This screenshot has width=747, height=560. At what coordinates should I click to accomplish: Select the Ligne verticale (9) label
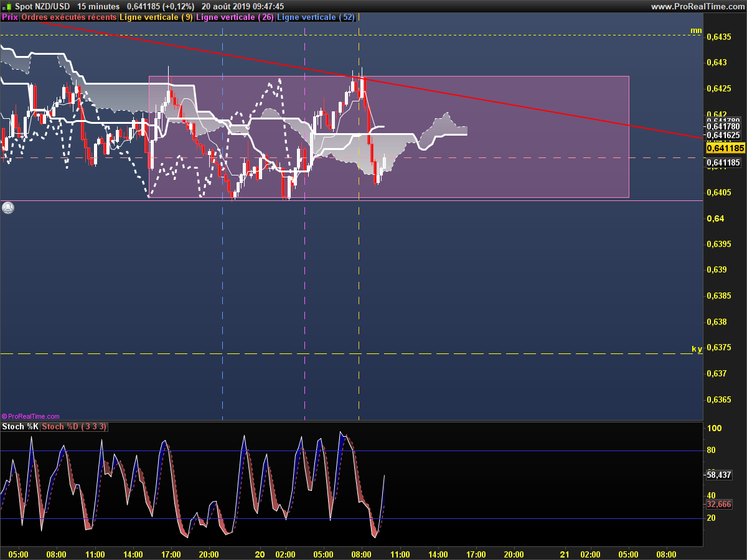click(156, 17)
